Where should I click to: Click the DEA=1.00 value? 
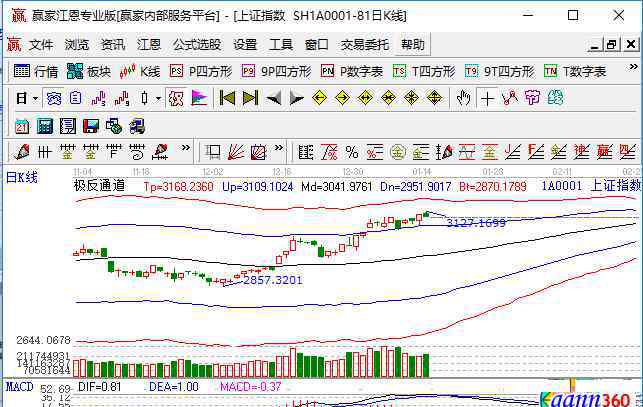coord(174,387)
